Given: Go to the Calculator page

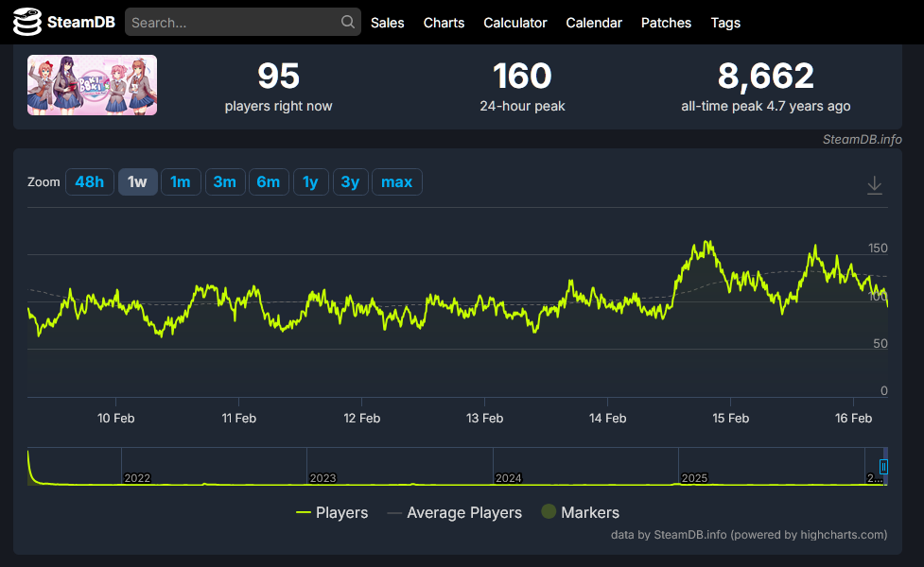Looking at the screenshot, I should [515, 23].
